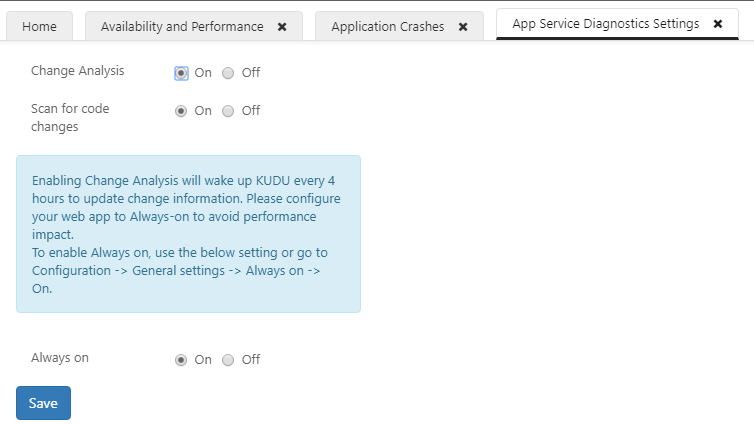Disable Scan for code changes via Off

coord(228,111)
